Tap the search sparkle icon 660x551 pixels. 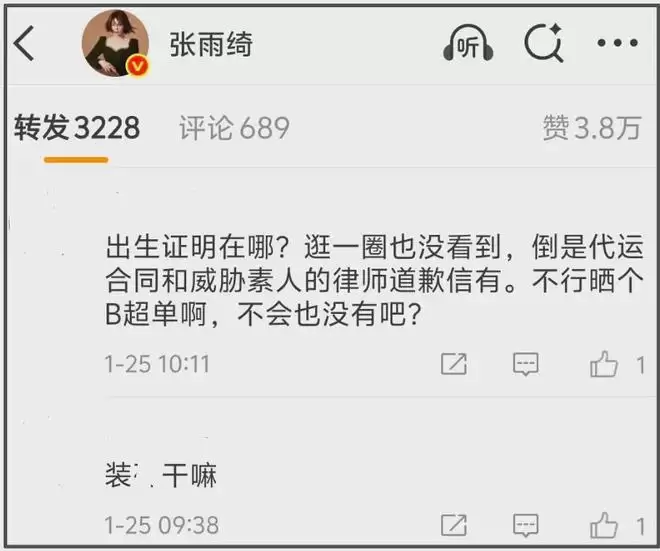[x=544, y=43]
